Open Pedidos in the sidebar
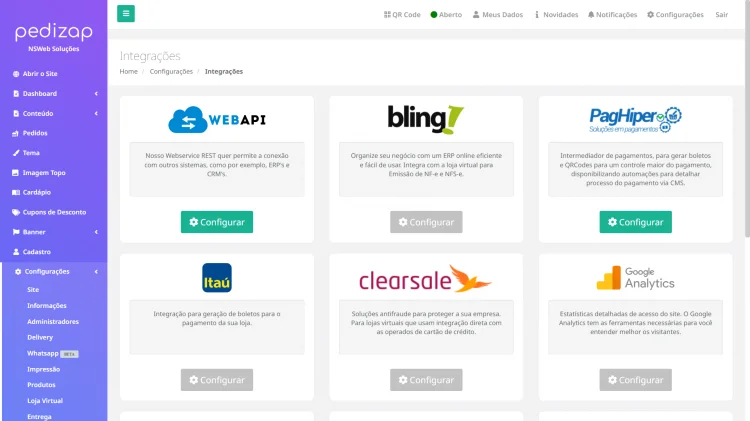750x421 pixels. coord(34,133)
